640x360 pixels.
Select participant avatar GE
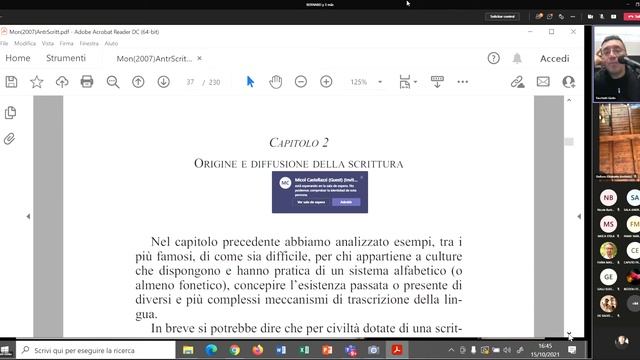pos(608,277)
